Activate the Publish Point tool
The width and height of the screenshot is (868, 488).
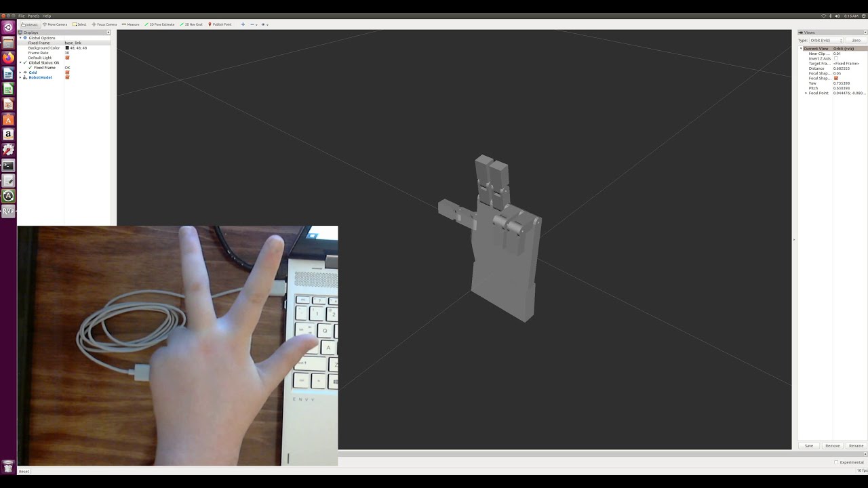click(220, 24)
